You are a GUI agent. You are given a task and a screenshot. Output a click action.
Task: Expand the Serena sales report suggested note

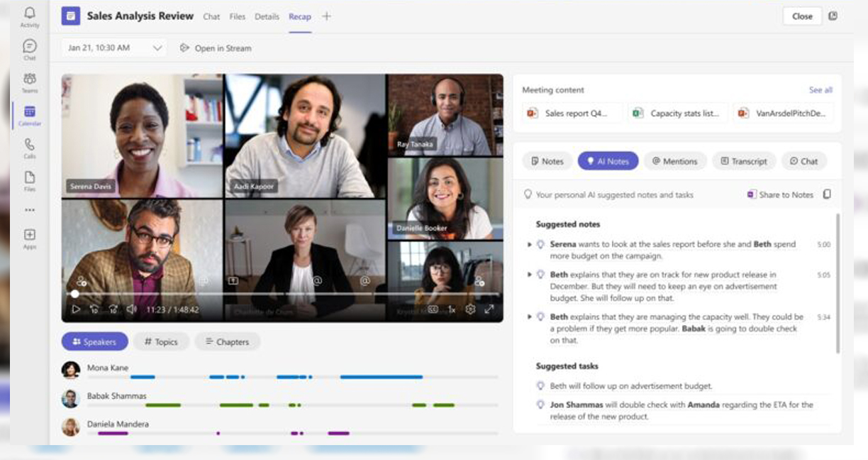pyautogui.click(x=530, y=244)
